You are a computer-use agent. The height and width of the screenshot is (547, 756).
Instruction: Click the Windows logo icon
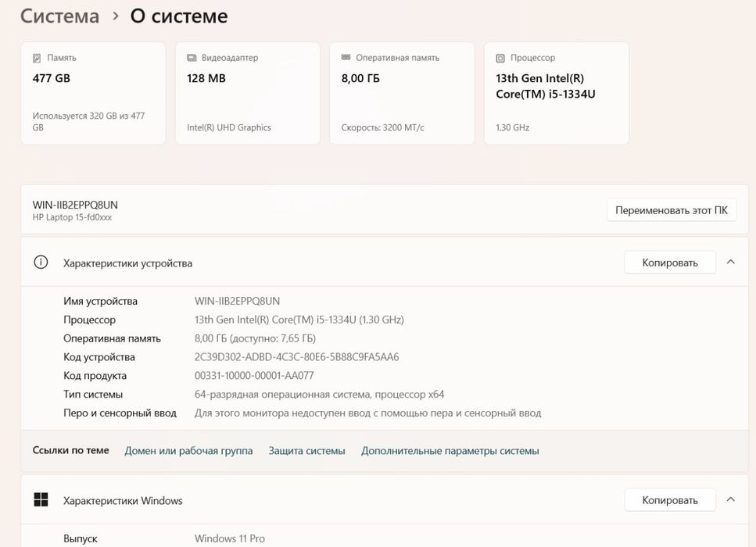(41, 500)
